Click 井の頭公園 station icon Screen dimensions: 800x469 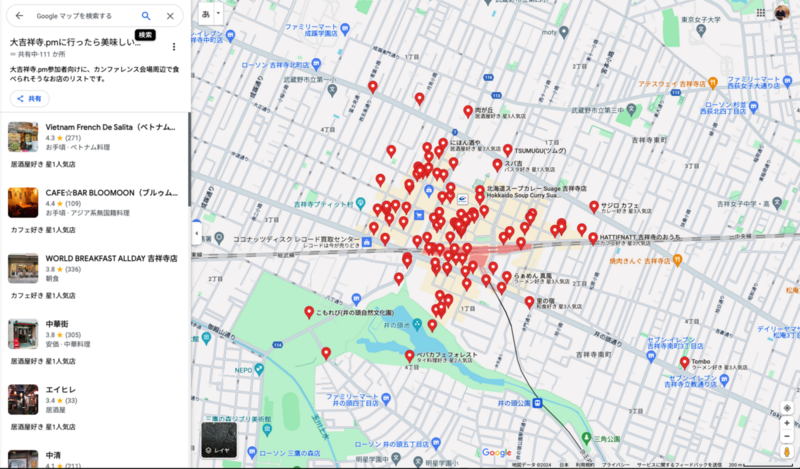pos(537,403)
